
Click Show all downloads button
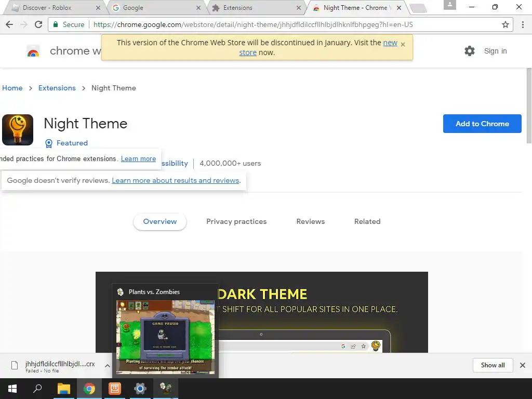click(493, 365)
